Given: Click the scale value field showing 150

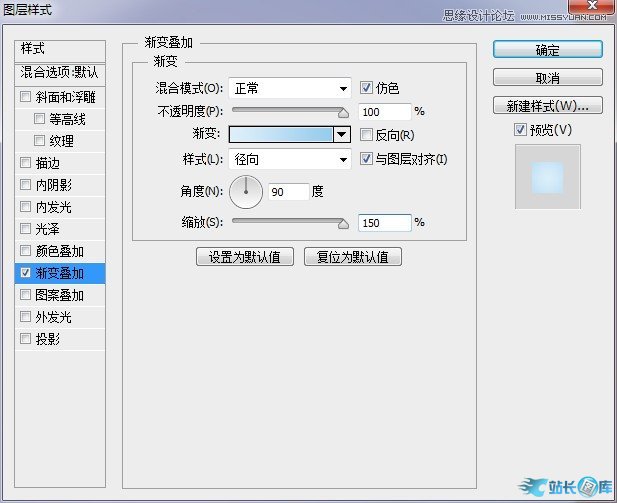Looking at the screenshot, I should point(384,223).
